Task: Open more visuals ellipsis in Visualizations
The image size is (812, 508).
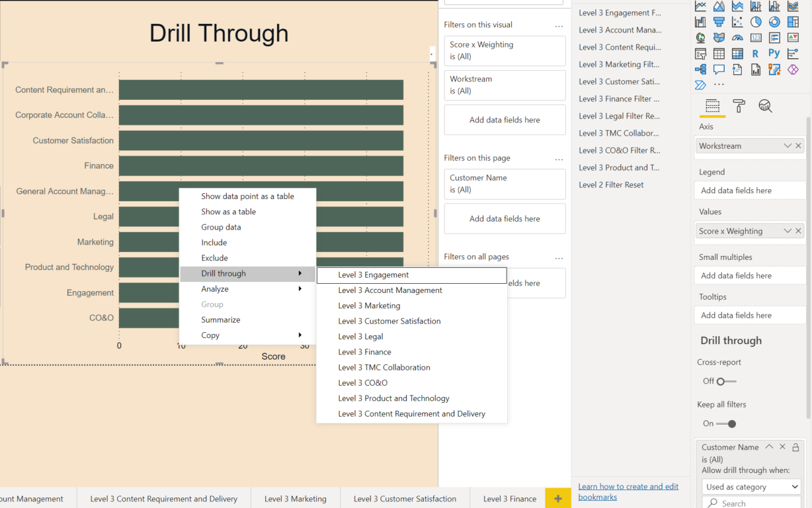Action: (x=719, y=85)
